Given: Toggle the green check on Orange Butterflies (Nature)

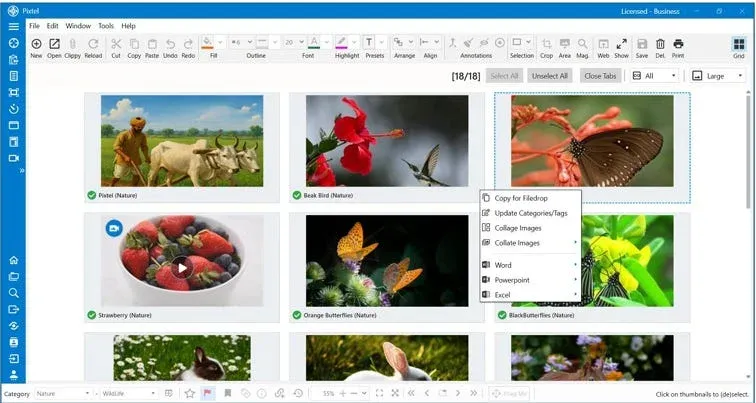Looking at the screenshot, I should 297,315.
